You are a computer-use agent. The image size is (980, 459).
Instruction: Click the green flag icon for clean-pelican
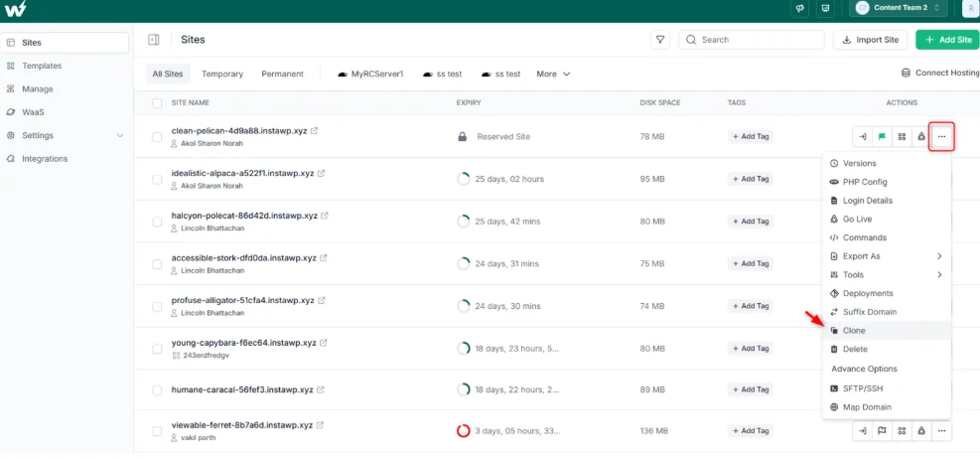tap(882, 136)
